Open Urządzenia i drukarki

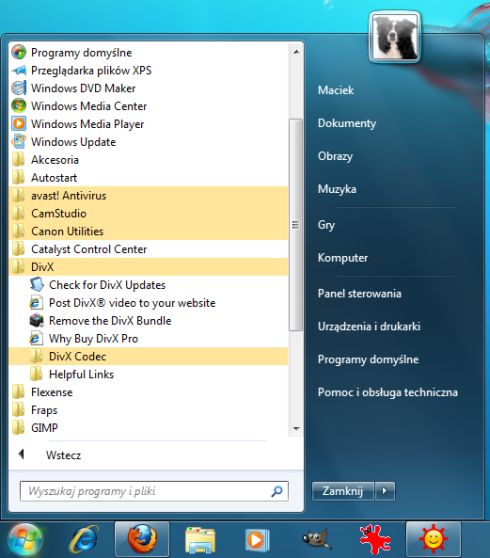click(369, 326)
